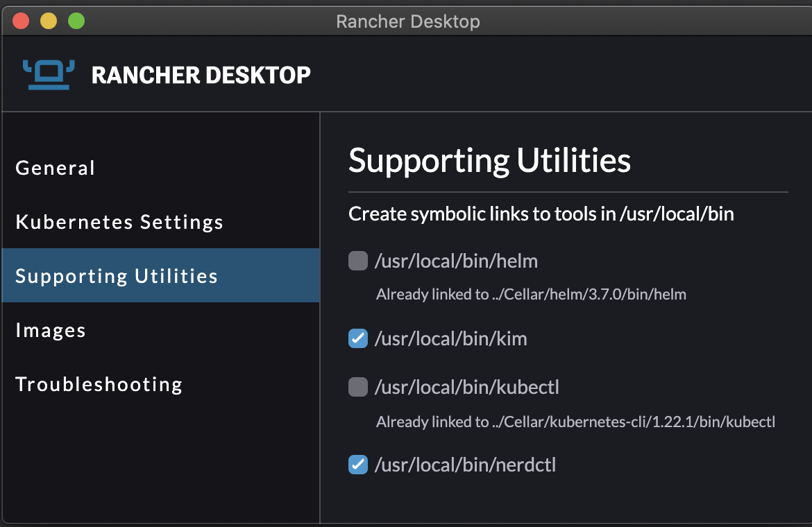Click the Supporting Utilities page heading

pyautogui.click(x=489, y=160)
